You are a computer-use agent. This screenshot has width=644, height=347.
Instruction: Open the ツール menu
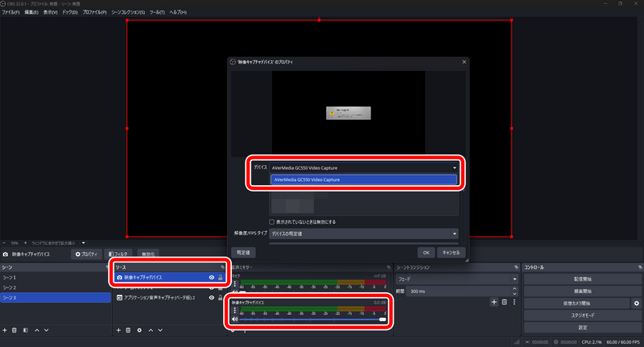point(157,12)
